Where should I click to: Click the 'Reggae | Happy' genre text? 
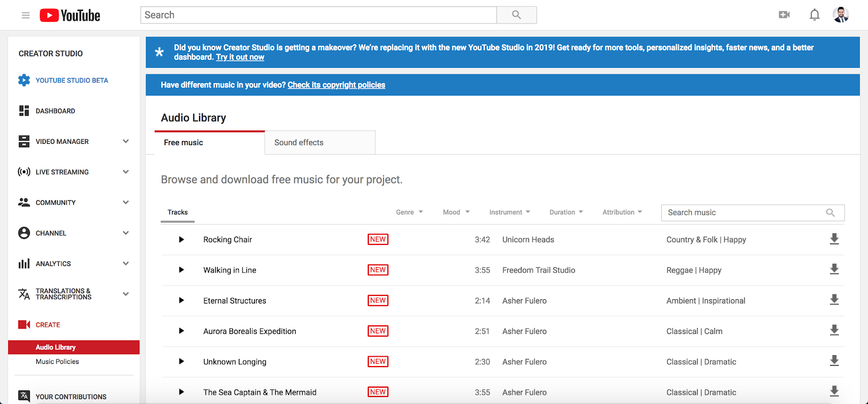(x=694, y=270)
